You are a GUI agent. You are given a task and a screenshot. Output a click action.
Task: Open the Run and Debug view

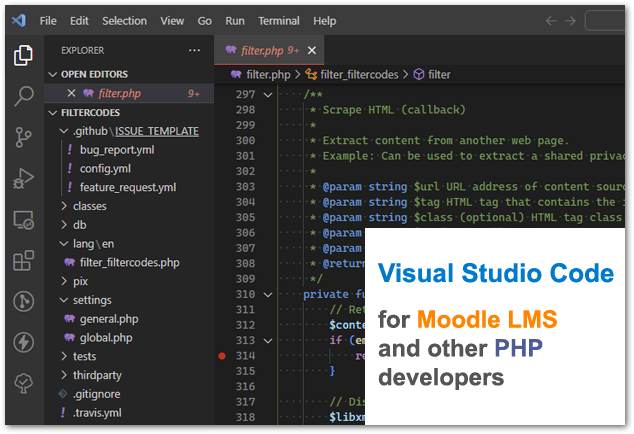coord(22,179)
